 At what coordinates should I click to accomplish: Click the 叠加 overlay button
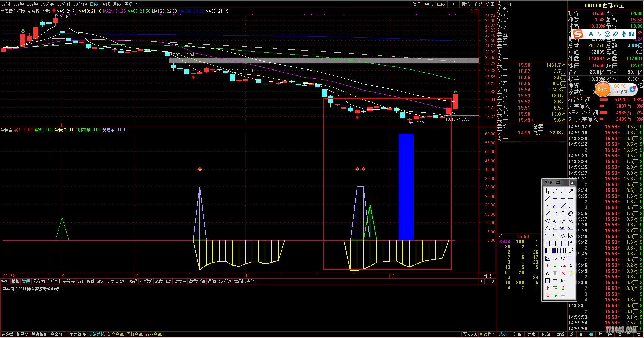429,4
